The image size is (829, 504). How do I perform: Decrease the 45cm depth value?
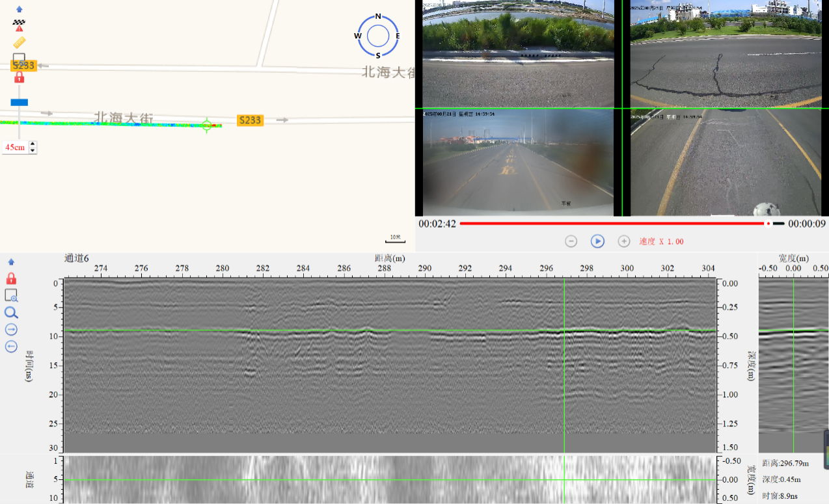[x=33, y=151]
